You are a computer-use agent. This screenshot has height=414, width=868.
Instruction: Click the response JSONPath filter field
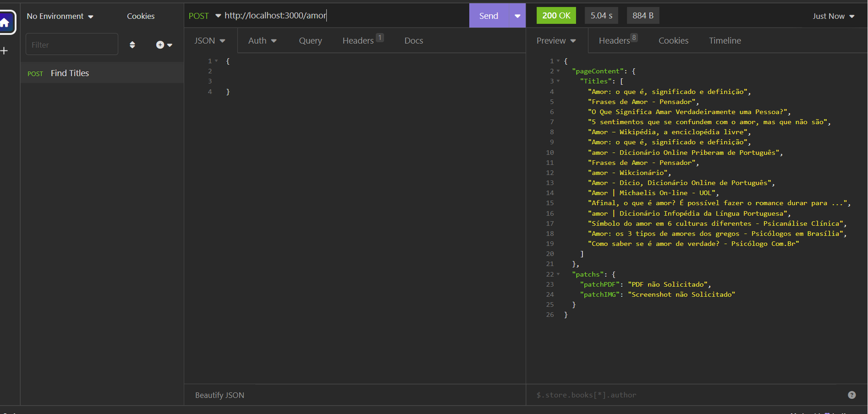pos(689,395)
